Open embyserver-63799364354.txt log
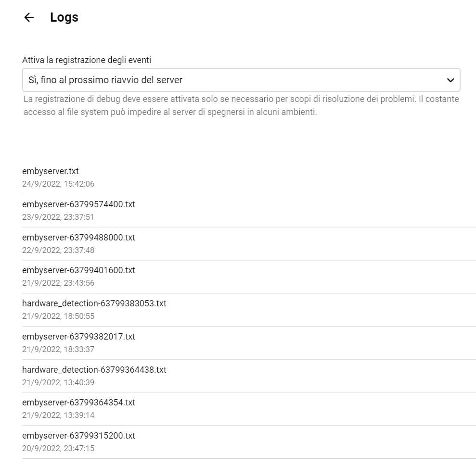Viewport: 476px width, 466px height. [78, 403]
